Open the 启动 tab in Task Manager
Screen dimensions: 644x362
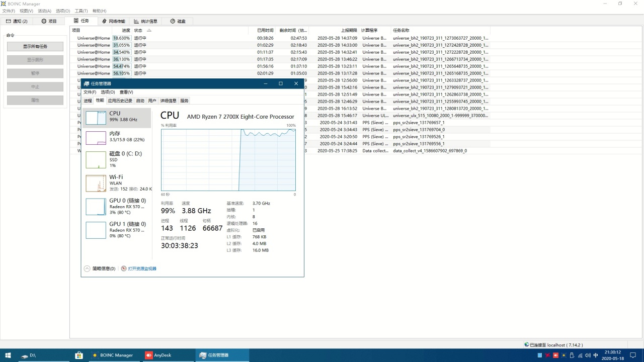pyautogui.click(x=140, y=101)
